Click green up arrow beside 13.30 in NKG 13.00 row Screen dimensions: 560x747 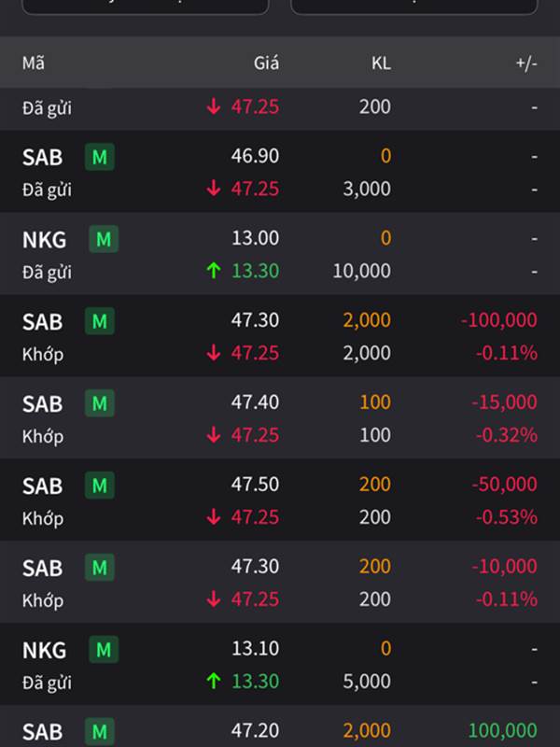(214, 271)
